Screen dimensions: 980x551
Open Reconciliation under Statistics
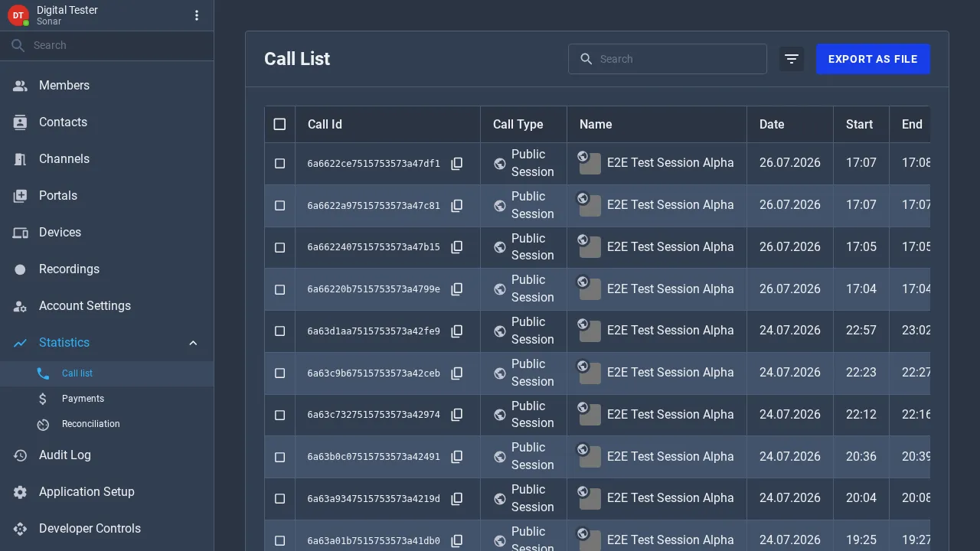[x=107, y=424]
